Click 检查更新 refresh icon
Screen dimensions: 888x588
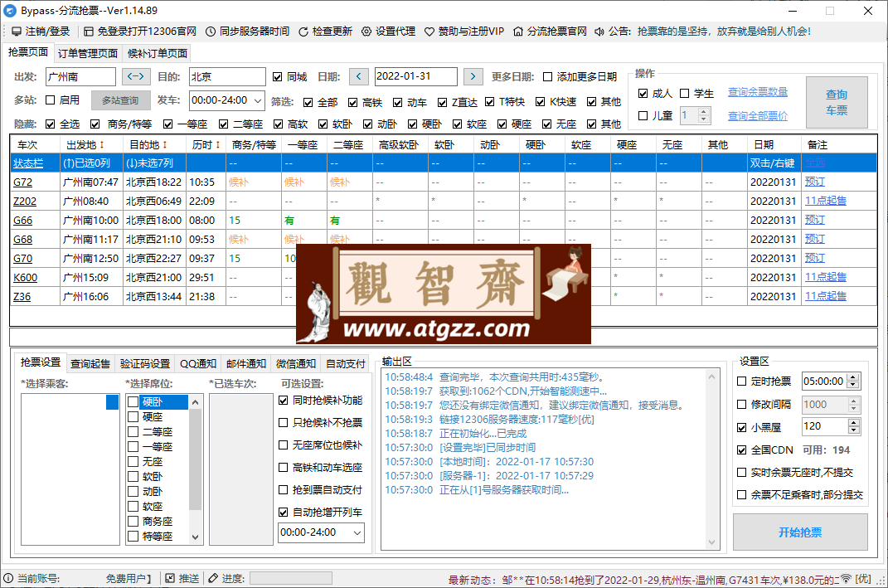pos(303,32)
